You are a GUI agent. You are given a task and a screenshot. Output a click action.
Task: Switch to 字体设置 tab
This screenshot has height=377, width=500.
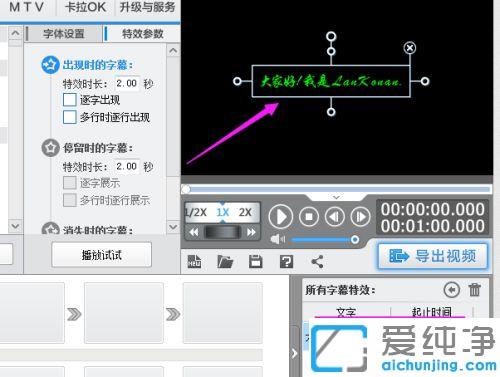(x=63, y=34)
